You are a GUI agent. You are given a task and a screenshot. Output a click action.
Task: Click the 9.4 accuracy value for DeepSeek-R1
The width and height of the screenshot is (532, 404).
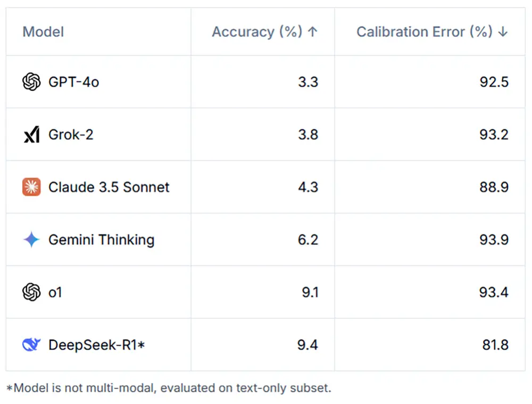(307, 344)
